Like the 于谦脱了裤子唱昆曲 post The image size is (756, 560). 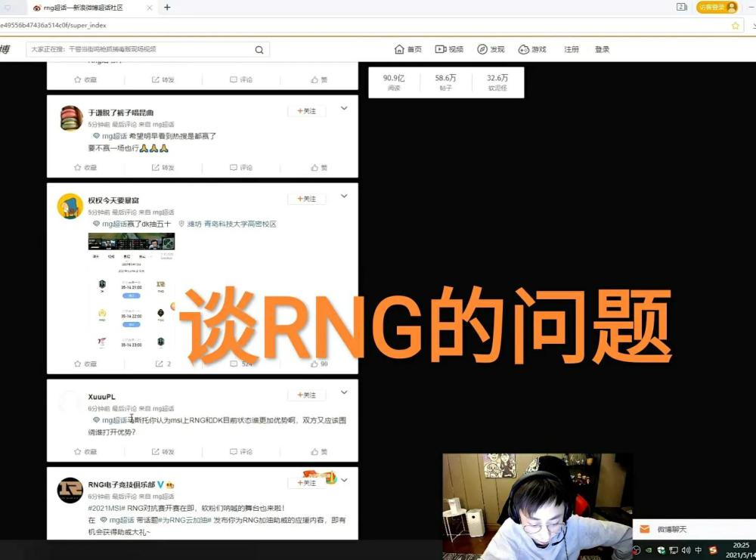point(319,167)
